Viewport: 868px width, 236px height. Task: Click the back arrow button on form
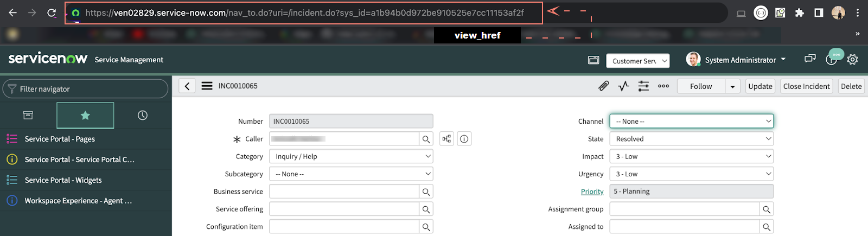[x=187, y=86]
